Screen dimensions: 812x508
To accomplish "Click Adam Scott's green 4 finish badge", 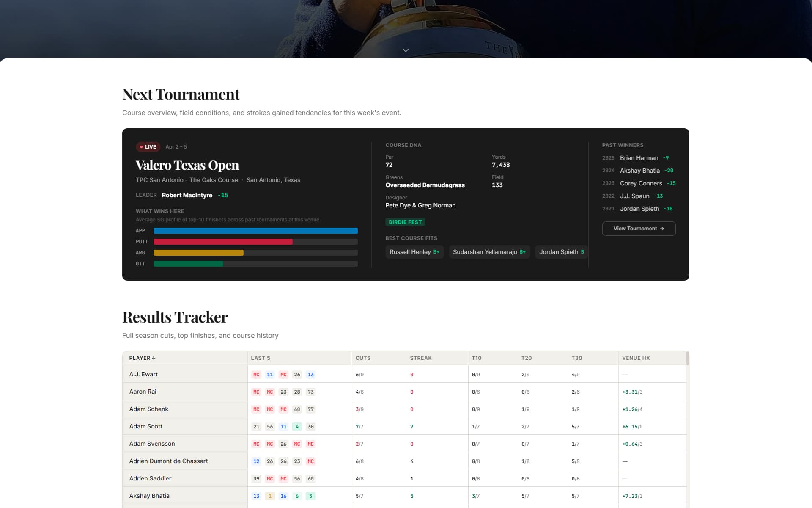I will (x=297, y=427).
